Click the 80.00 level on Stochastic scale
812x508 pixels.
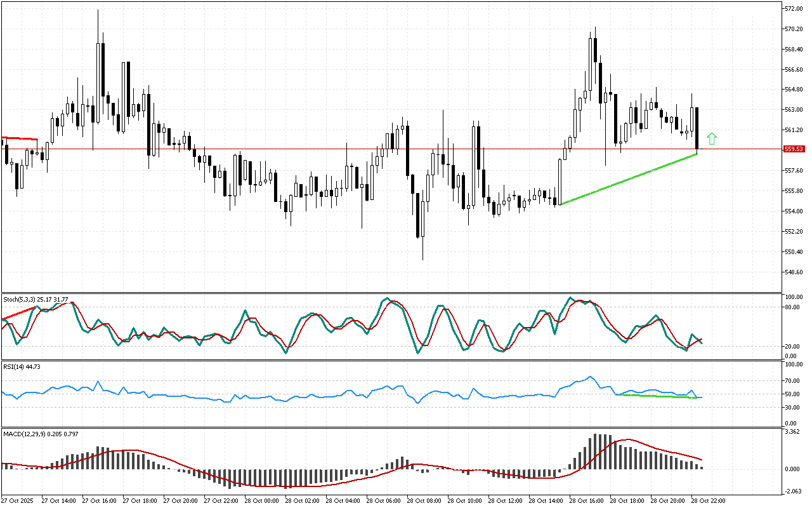[x=792, y=307]
